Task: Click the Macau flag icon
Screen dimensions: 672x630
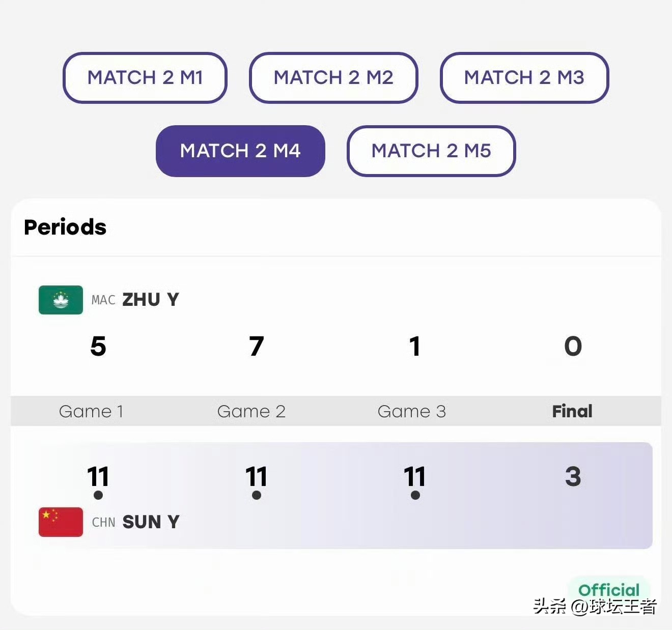Action: [61, 300]
